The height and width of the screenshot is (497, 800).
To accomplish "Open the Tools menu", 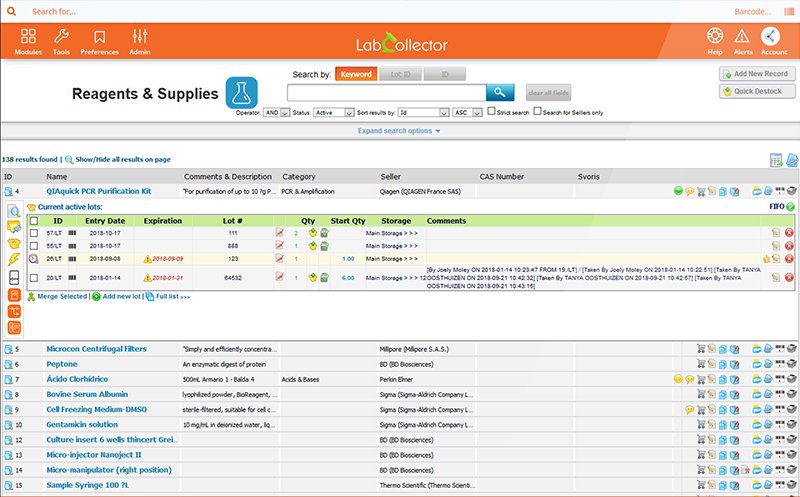I will tap(61, 42).
